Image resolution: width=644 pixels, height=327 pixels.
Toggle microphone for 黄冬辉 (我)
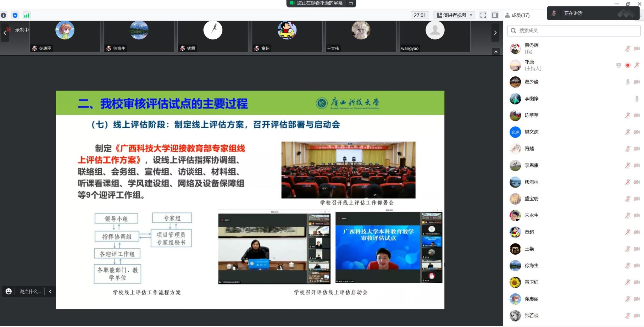627,48
